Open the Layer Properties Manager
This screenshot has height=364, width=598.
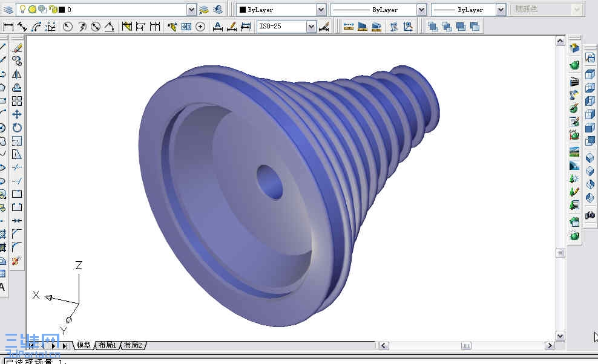8,10
